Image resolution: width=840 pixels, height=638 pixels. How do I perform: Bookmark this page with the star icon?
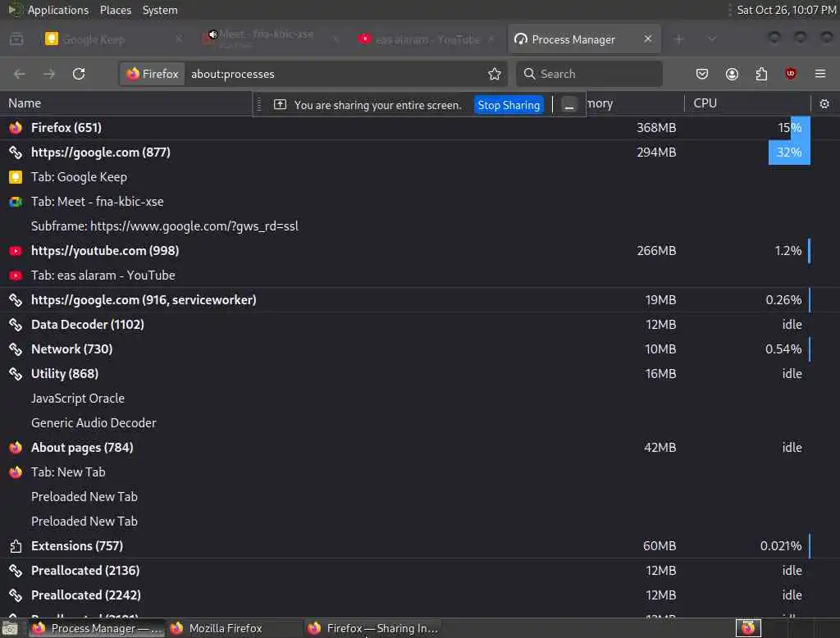click(495, 74)
